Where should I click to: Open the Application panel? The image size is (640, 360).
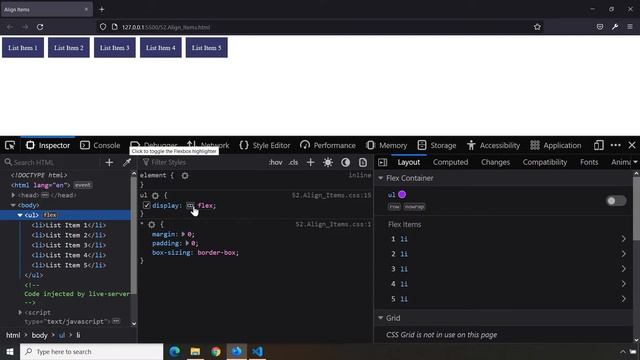tap(556, 145)
